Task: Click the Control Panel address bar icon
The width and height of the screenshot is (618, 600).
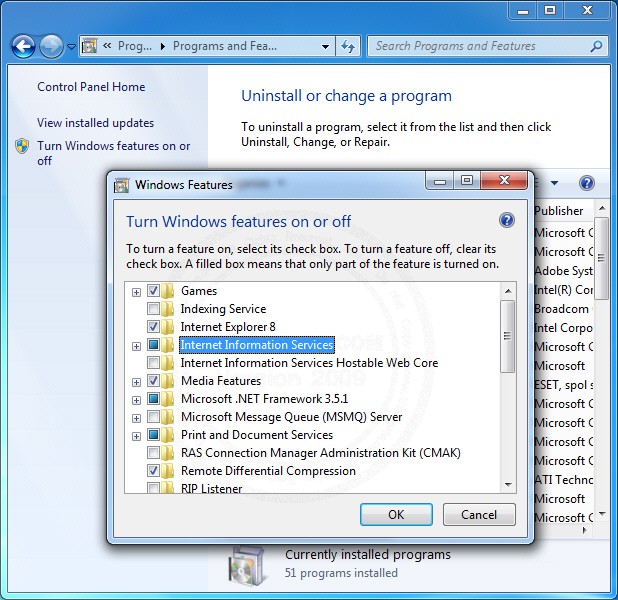Action: click(89, 46)
